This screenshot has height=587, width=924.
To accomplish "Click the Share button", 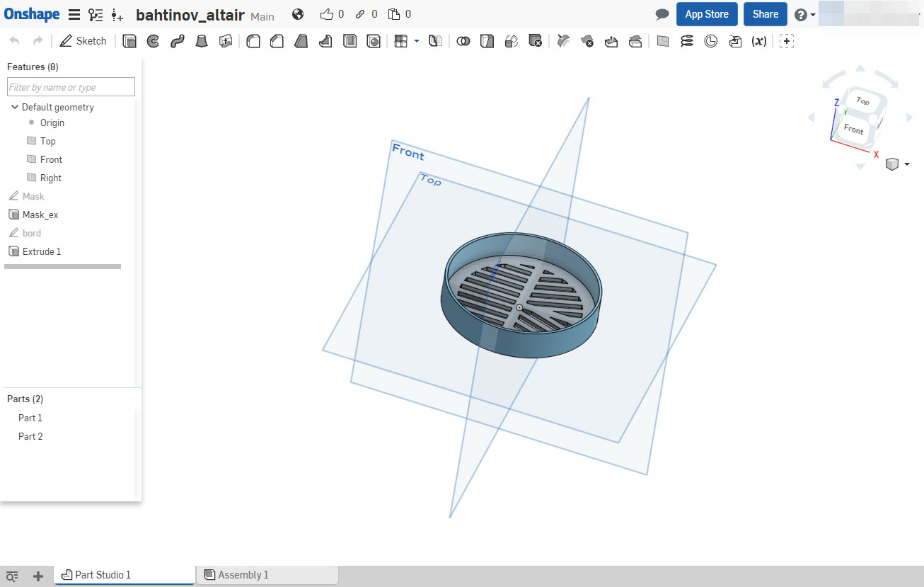I will coord(765,13).
